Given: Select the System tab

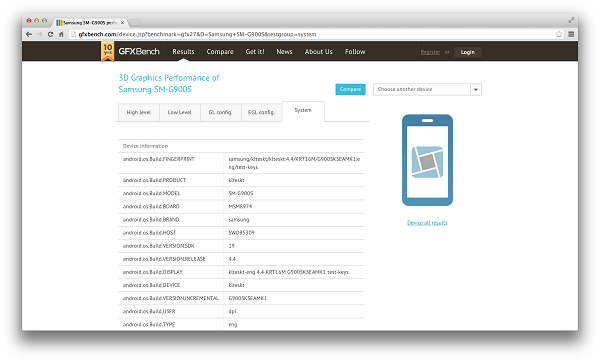Looking at the screenshot, I should click(x=303, y=110).
